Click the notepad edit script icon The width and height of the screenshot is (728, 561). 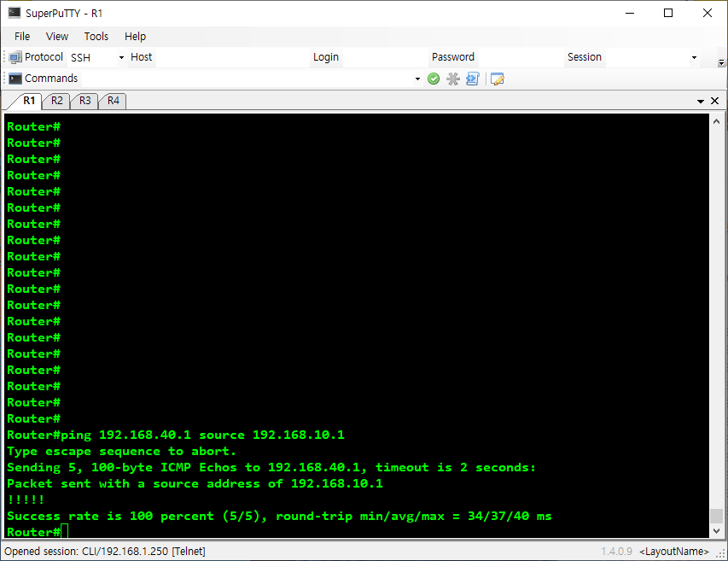pos(498,79)
